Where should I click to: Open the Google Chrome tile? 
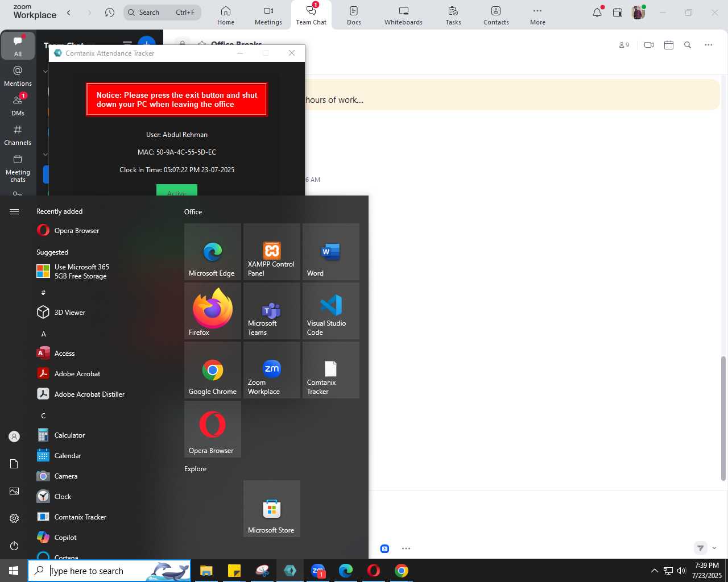(213, 370)
